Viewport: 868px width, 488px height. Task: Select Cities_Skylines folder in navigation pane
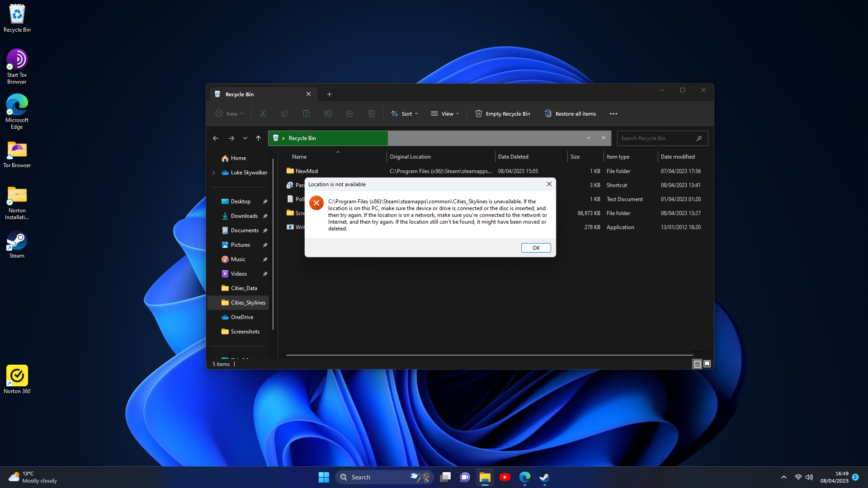pos(238,303)
